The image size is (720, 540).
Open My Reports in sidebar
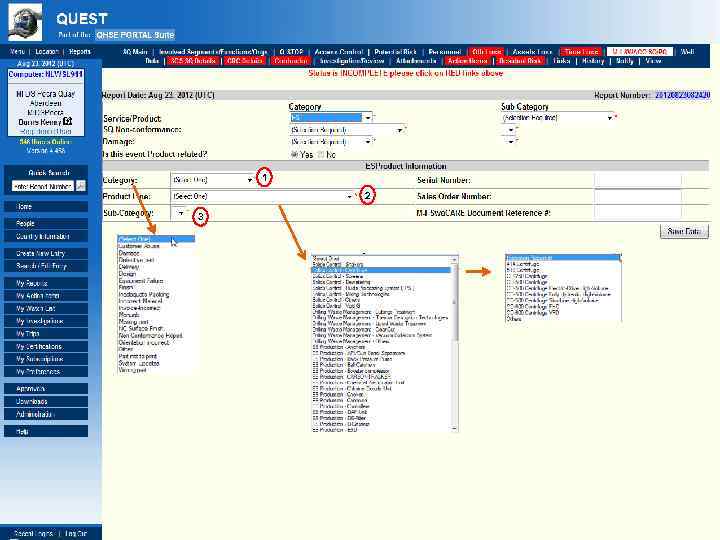pyautogui.click(x=46, y=283)
